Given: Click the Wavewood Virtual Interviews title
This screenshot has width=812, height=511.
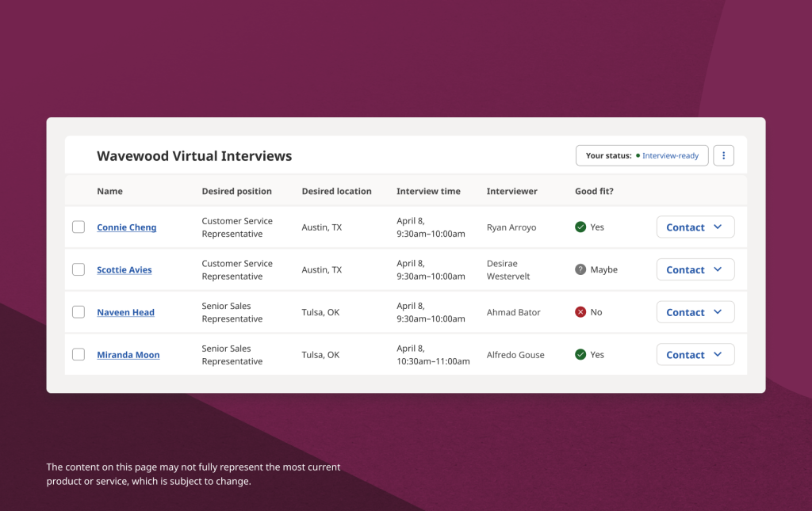Looking at the screenshot, I should coord(194,156).
